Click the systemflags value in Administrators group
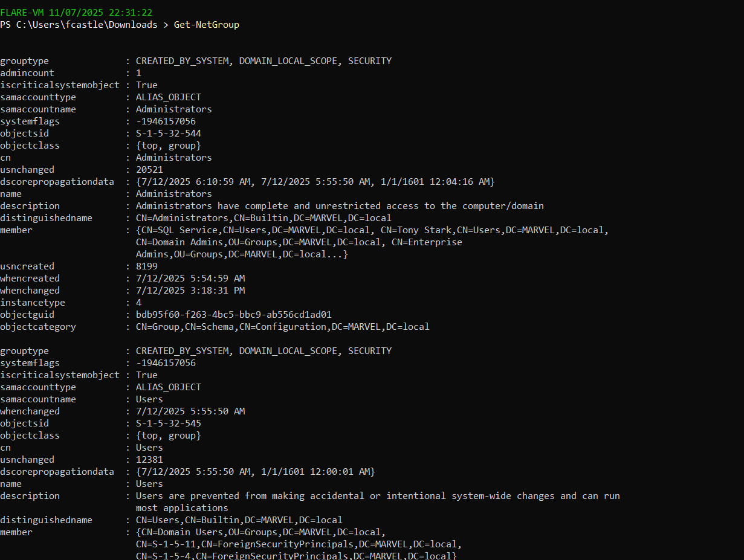Viewport: 744px width, 560px height. (x=166, y=121)
